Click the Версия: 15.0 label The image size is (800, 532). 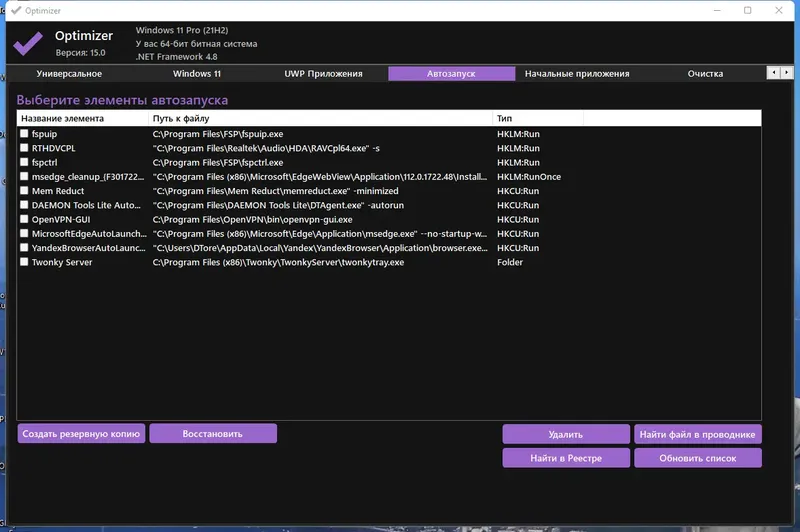(x=81, y=53)
